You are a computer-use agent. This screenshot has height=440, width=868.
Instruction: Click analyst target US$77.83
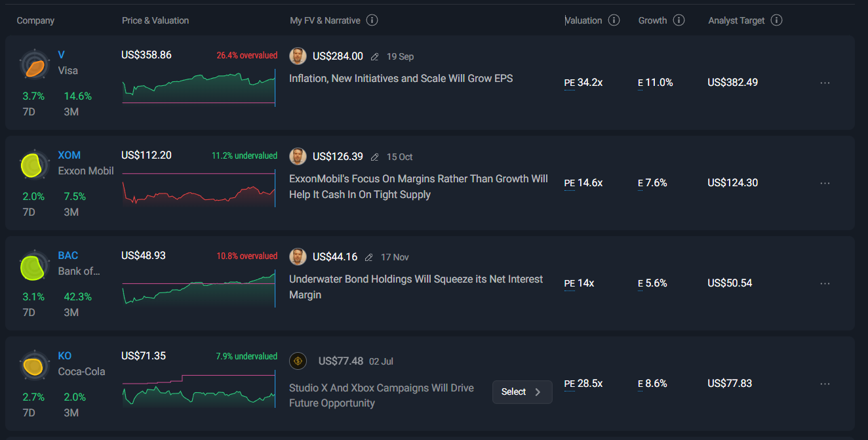pos(730,384)
